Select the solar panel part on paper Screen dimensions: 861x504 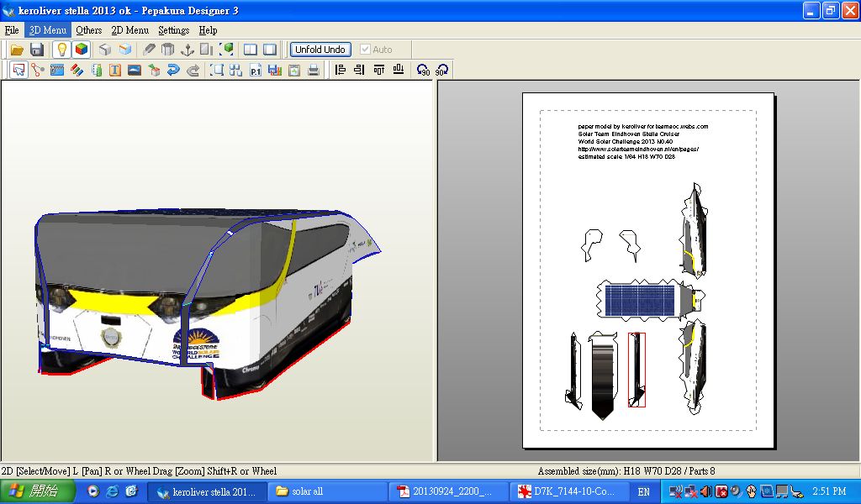(641, 300)
